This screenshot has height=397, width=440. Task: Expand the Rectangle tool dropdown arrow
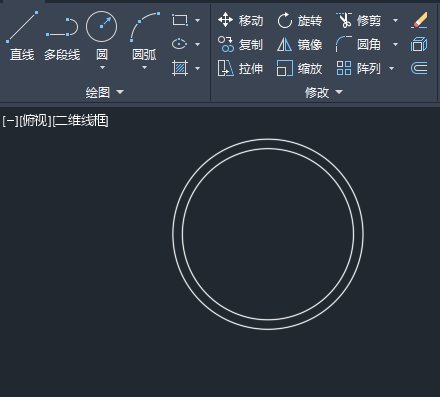click(x=197, y=20)
